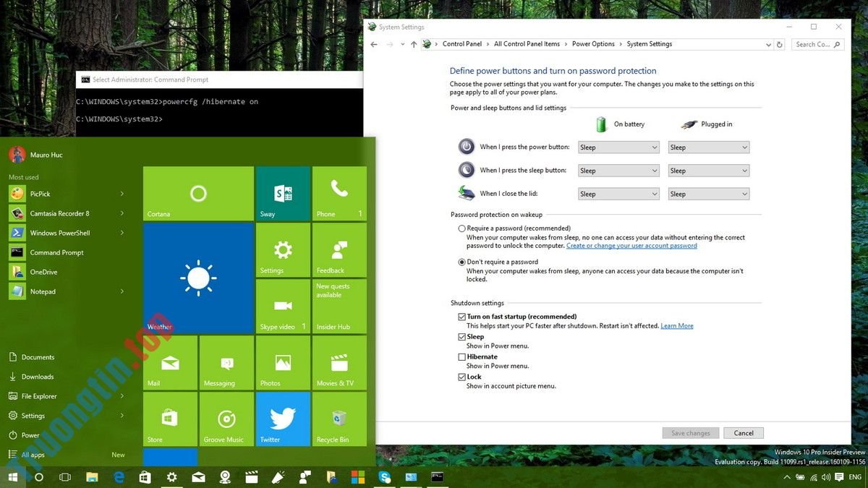Refresh the Control Panel address bar
The height and width of the screenshot is (488, 868).
tap(779, 44)
